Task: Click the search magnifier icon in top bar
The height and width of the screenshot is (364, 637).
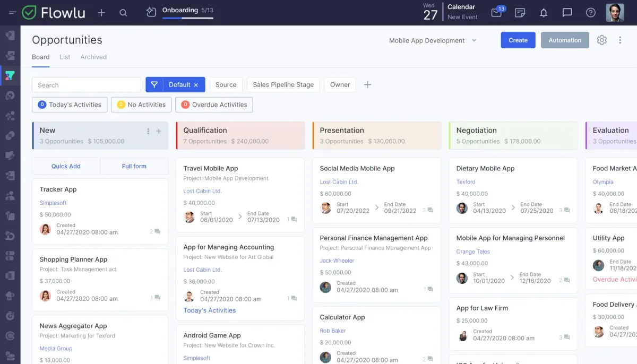Action: pos(123,13)
